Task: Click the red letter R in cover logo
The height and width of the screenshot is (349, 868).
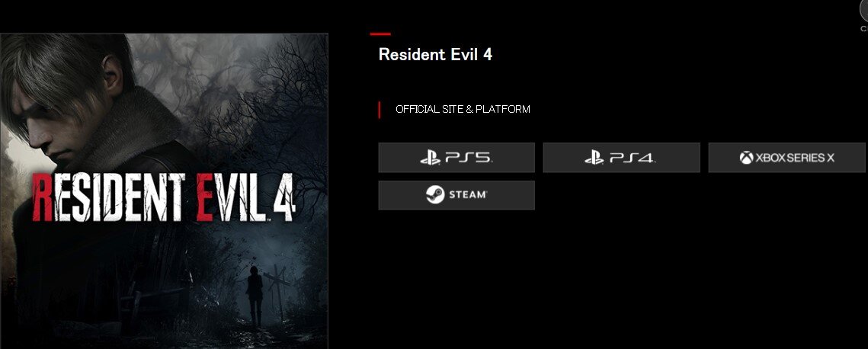Action: 42,197
